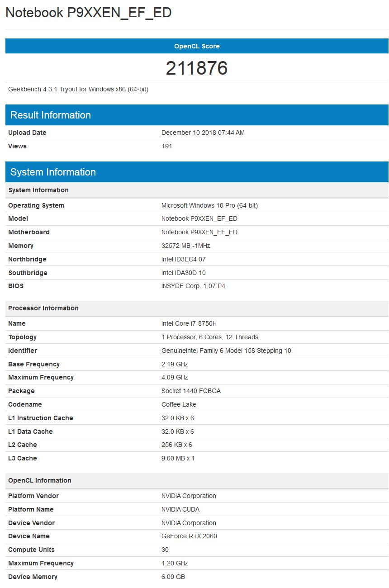Select the Platform Vendor NVIDIA Corporation value
Image resolution: width=389 pixels, height=588 pixels.
pyautogui.click(x=189, y=496)
